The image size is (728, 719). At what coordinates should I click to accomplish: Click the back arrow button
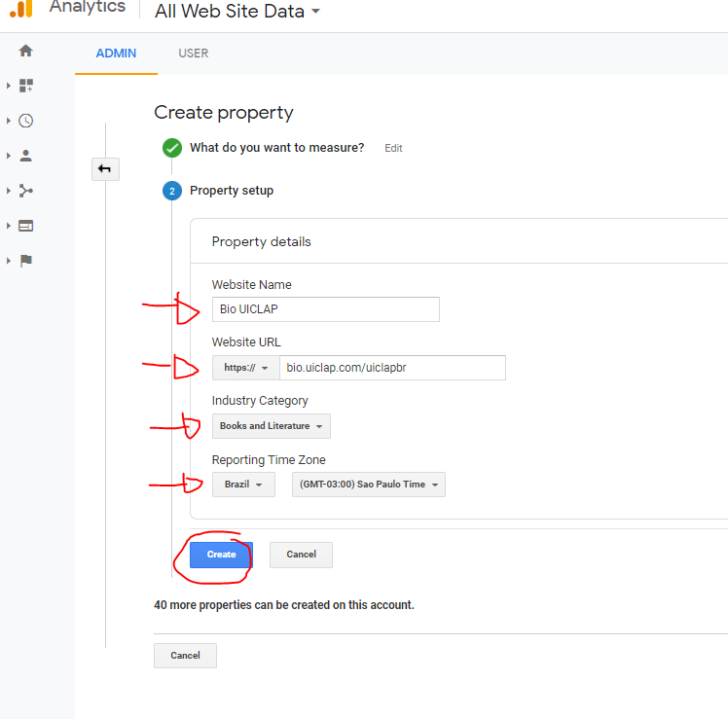[105, 169]
